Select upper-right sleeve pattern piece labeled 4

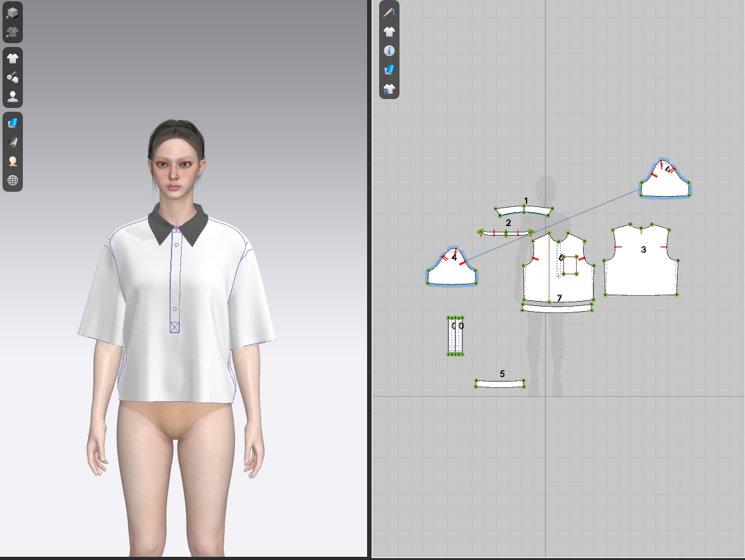coord(665,184)
